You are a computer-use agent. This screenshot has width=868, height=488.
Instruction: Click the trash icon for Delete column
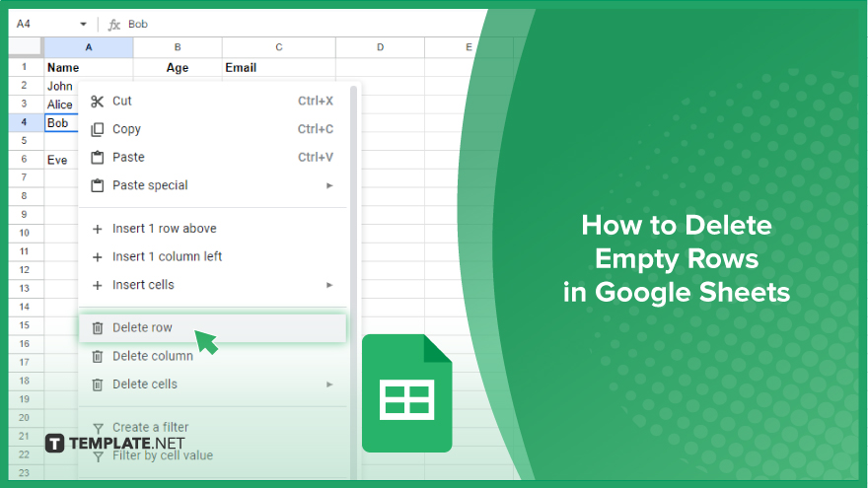click(x=98, y=356)
